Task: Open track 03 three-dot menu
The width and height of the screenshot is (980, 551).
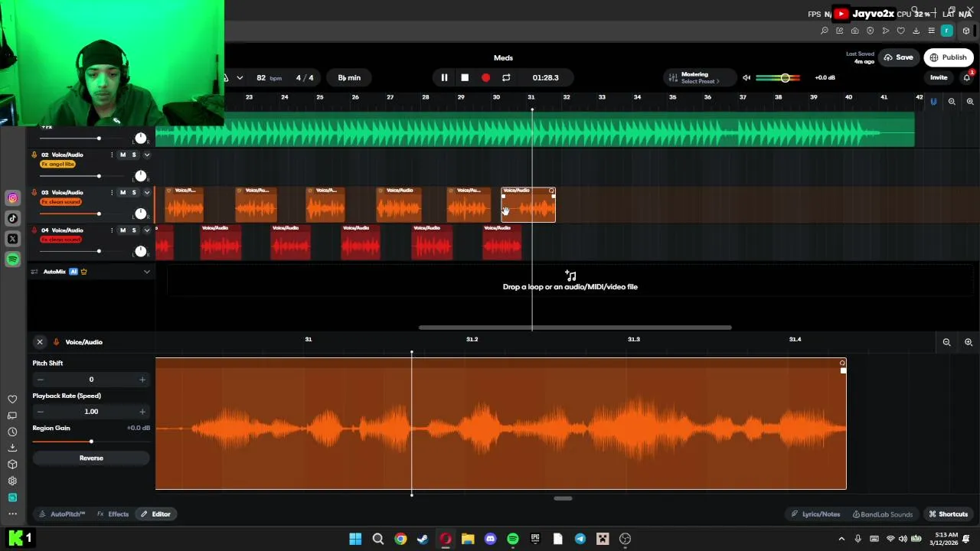Action: pyautogui.click(x=112, y=192)
